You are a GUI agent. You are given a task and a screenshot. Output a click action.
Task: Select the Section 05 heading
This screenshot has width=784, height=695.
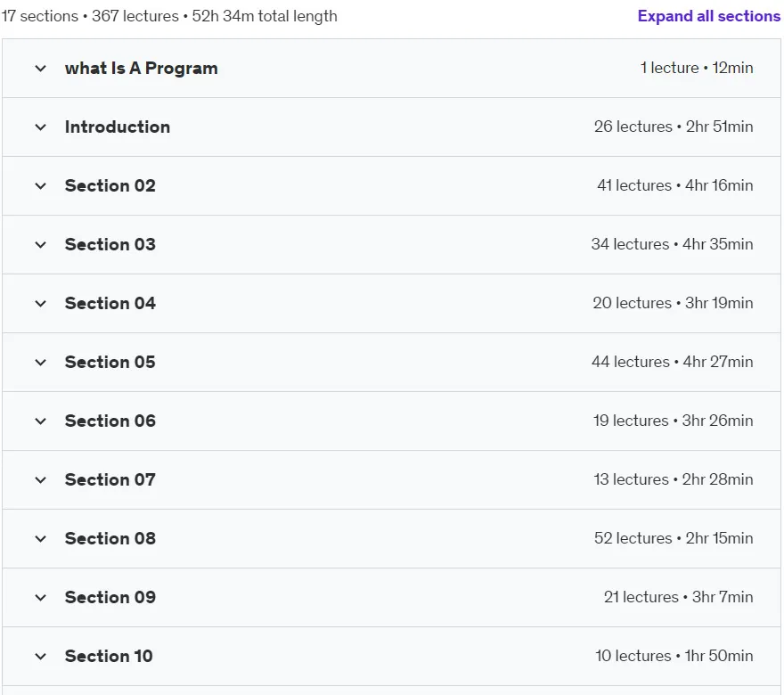pyautogui.click(x=110, y=362)
